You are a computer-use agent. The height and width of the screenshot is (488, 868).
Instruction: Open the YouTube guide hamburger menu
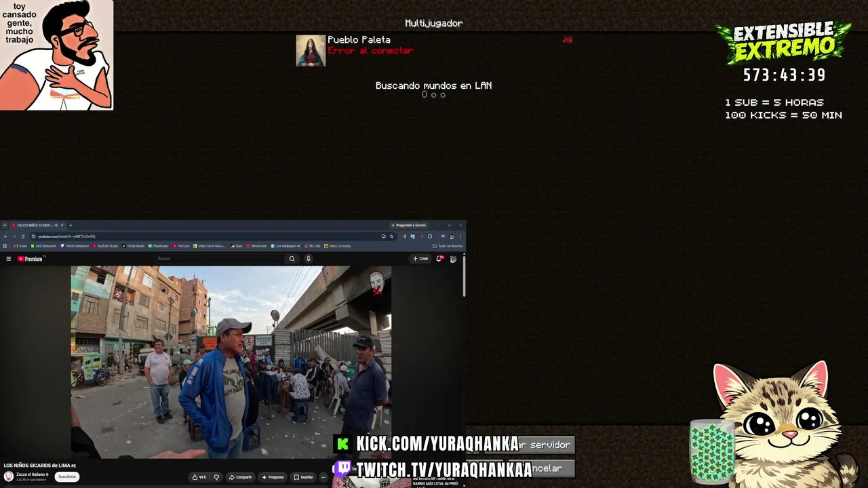(8, 259)
